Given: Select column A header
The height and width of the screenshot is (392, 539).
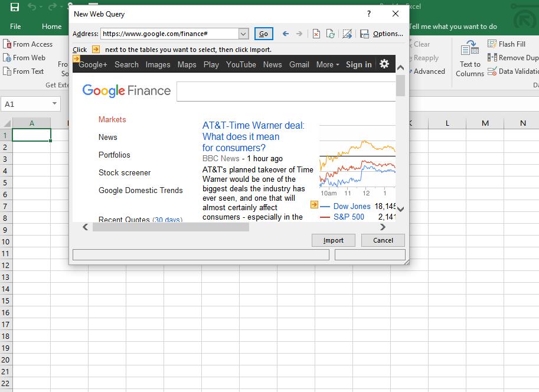Looking at the screenshot, I should click(x=32, y=123).
